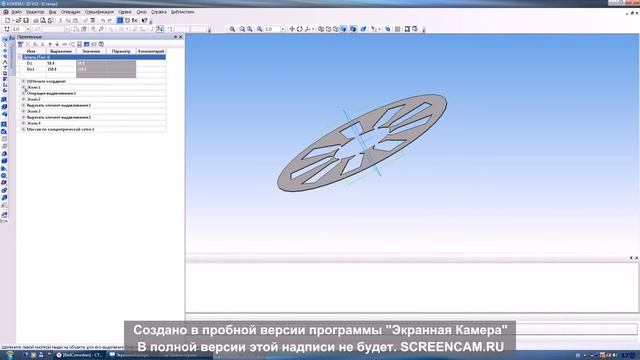This screenshot has width=640, height=360.
Task: Close the Переменные panel
Action: (181, 37)
